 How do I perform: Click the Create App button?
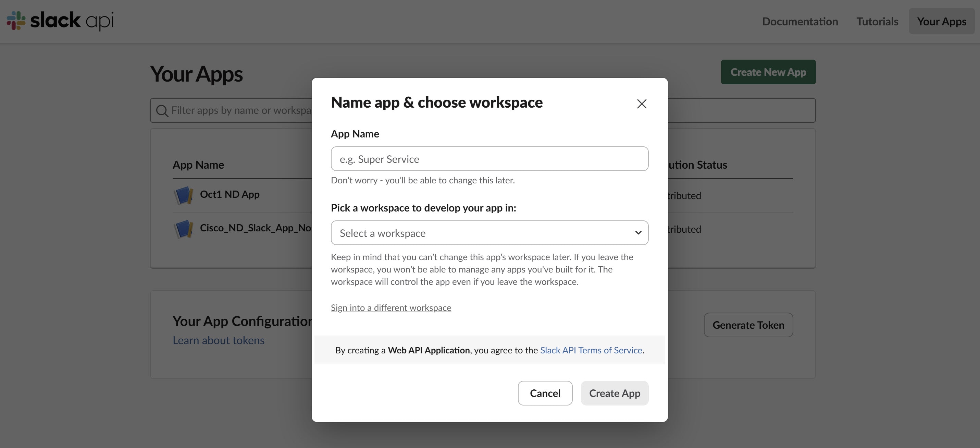click(x=615, y=393)
